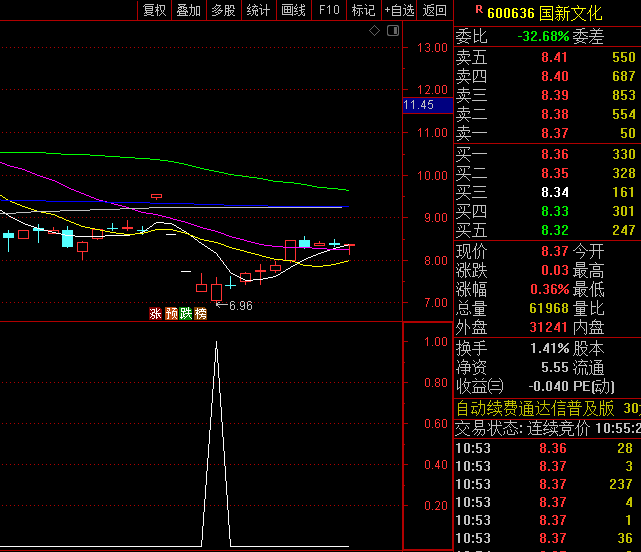Click 自动续费通达信普及版 scrolling notice
The width and height of the screenshot is (641, 552).
click(x=535, y=408)
